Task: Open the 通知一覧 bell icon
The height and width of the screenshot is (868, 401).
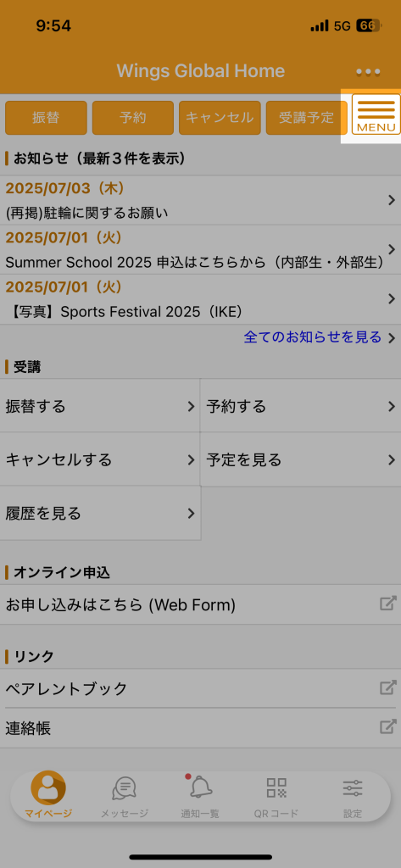Action: (x=200, y=786)
